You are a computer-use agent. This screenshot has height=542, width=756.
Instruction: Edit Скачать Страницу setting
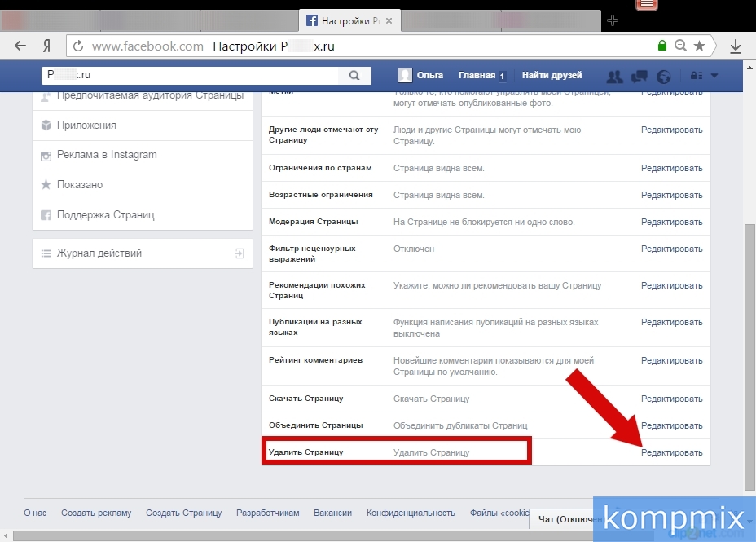[x=671, y=399]
